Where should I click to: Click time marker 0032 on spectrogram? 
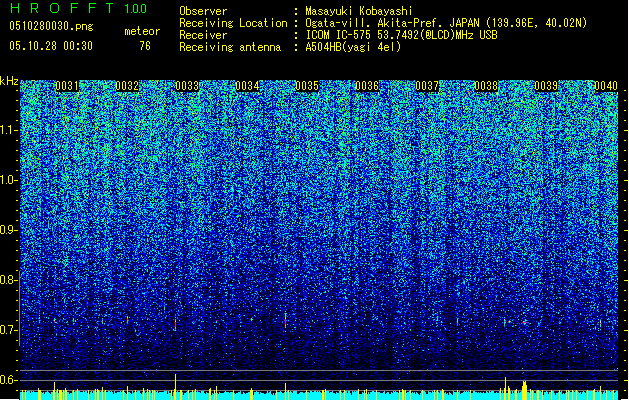tap(127, 86)
